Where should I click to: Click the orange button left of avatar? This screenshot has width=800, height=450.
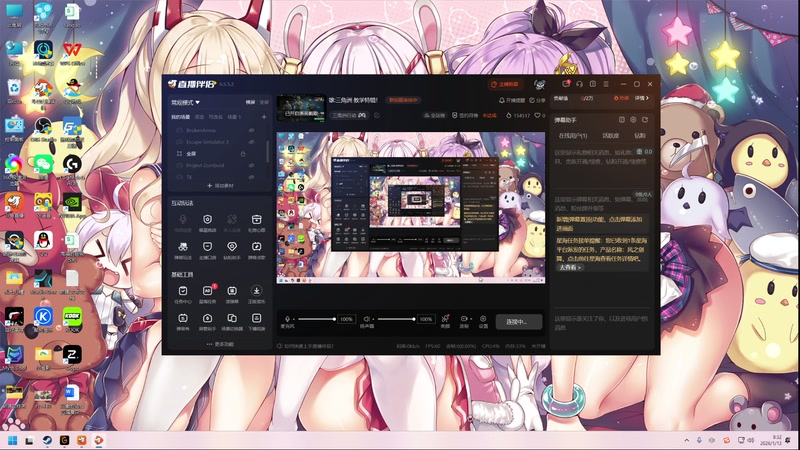[506, 84]
